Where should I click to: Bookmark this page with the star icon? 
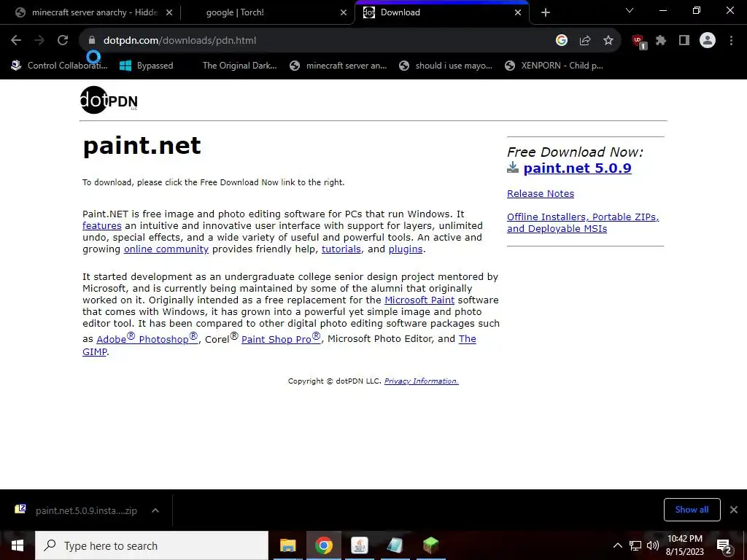point(608,41)
